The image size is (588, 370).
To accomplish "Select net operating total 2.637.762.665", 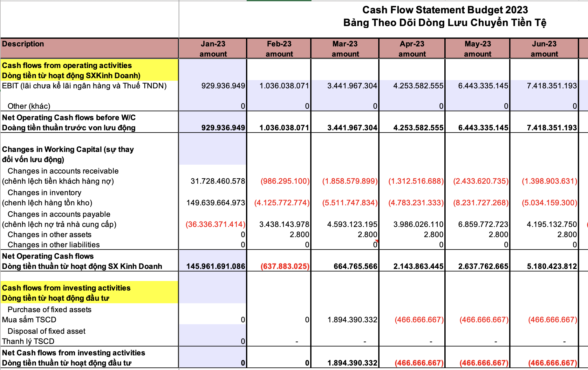I will tap(483, 266).
